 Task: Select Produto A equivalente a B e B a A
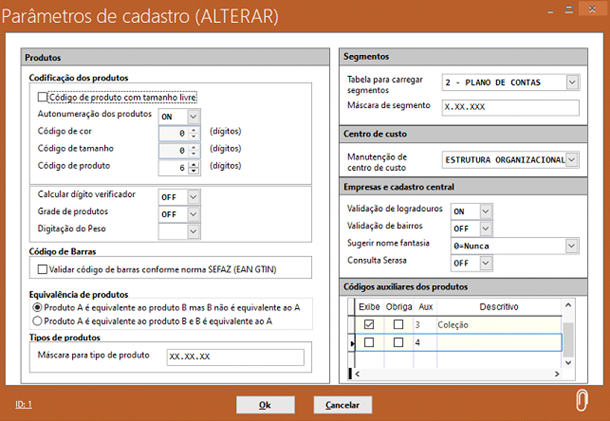(x=38, y=322)
